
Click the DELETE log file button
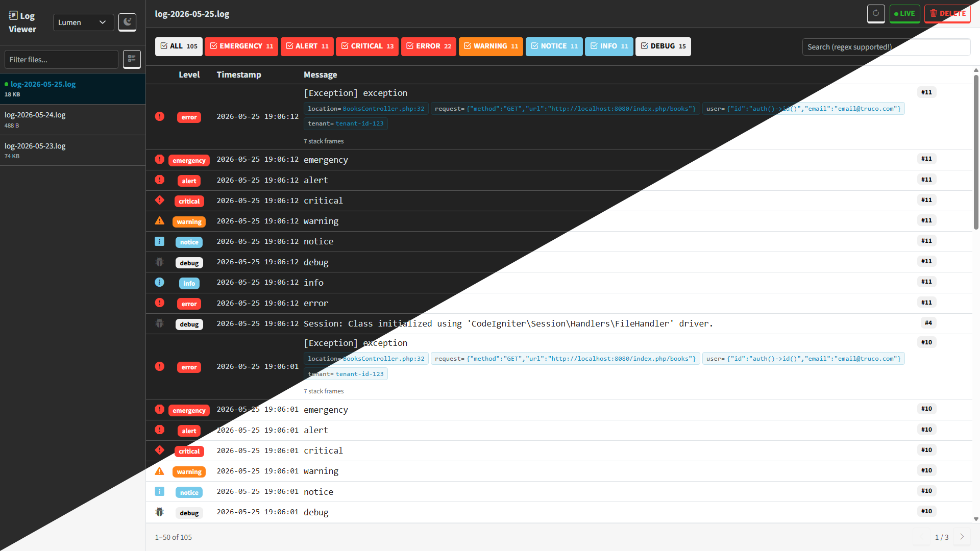947,13
